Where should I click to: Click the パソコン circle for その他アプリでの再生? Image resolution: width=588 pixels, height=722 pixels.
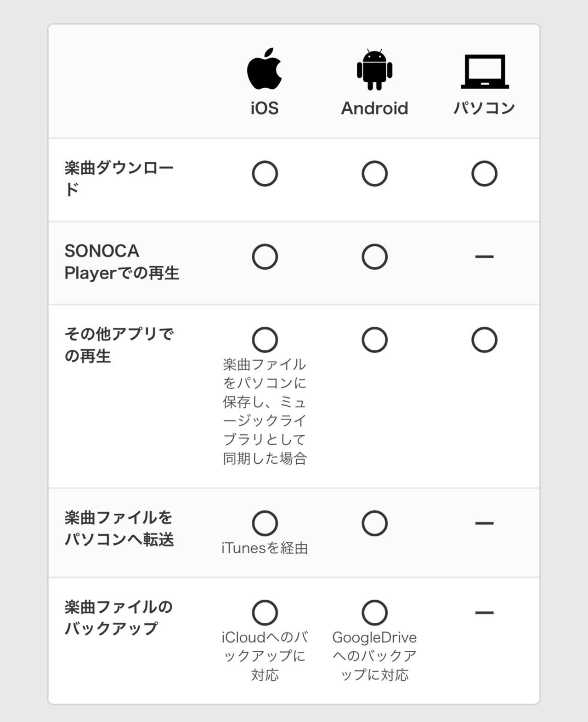point(485,340)
